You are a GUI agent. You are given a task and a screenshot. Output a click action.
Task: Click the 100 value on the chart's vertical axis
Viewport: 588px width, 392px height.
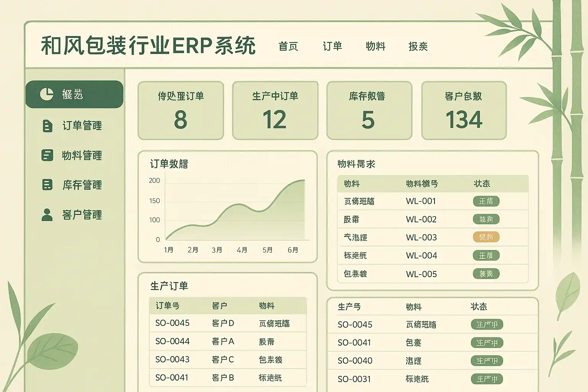[x=155, y=220]
